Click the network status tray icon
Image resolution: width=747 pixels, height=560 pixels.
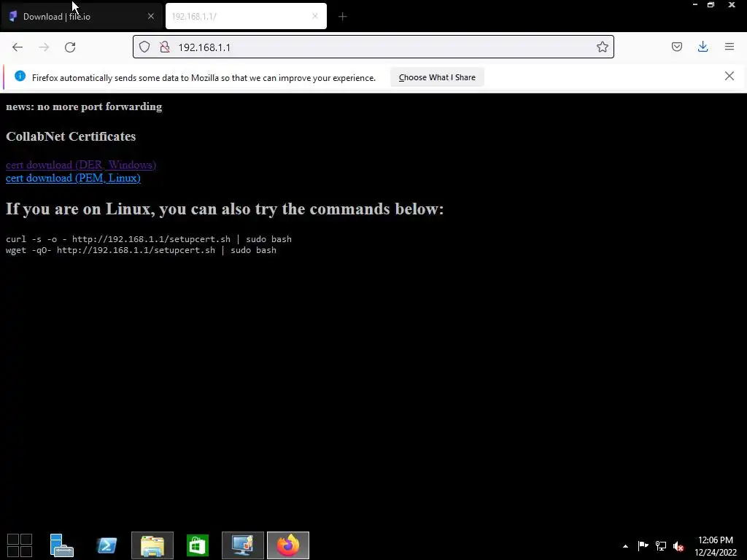coord(661,545)
